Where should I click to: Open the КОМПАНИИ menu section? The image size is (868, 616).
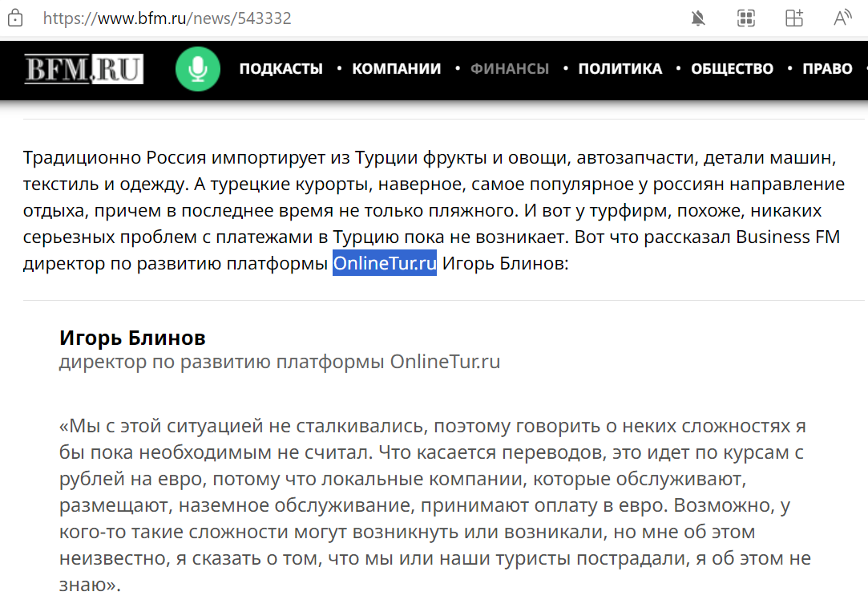[397, 69]
